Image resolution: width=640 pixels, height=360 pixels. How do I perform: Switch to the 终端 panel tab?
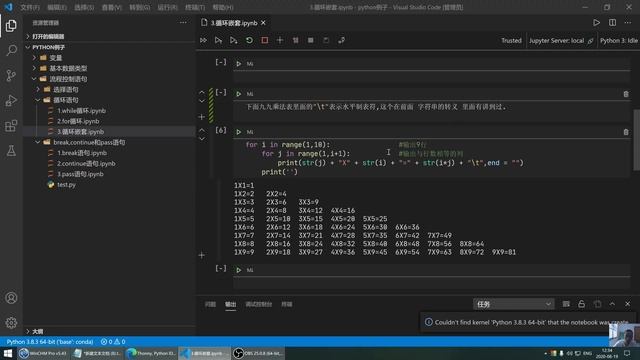point(287,304)
